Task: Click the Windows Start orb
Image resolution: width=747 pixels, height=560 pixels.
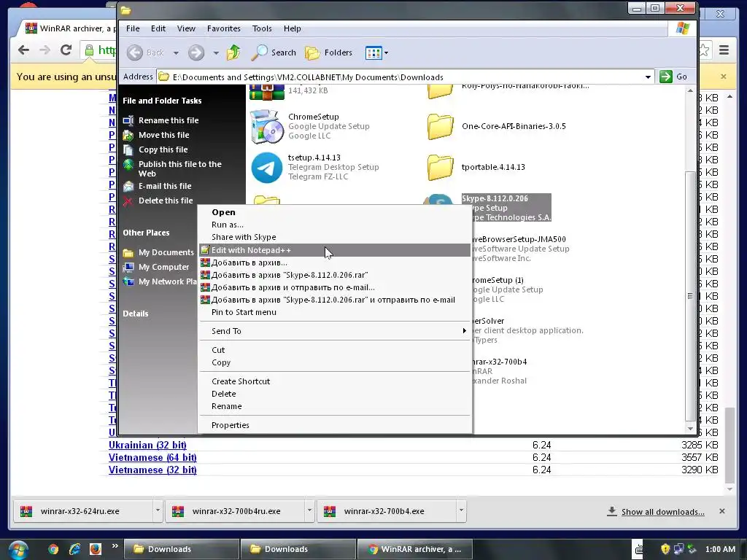Action: [18, 550]
